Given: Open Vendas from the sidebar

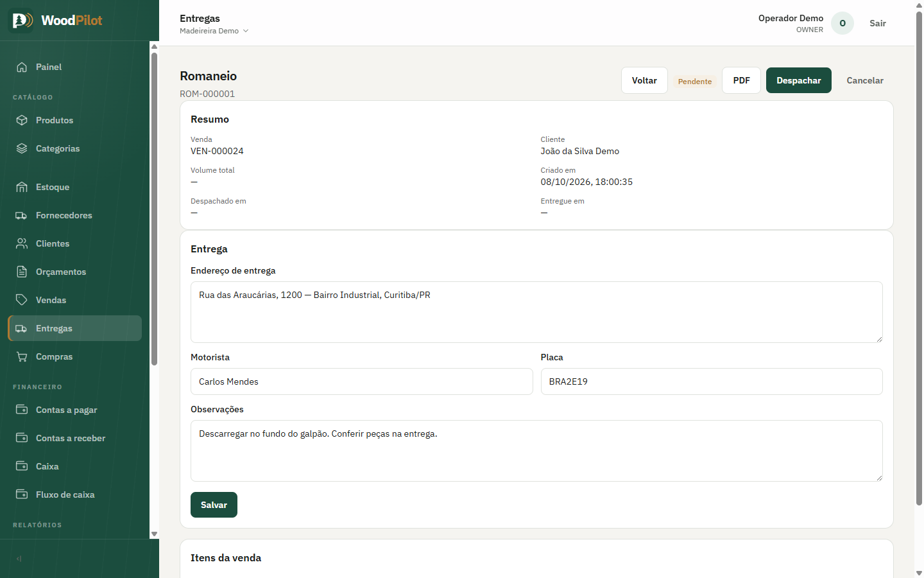Looking at the screenshot, I should (x=74, y=300).
